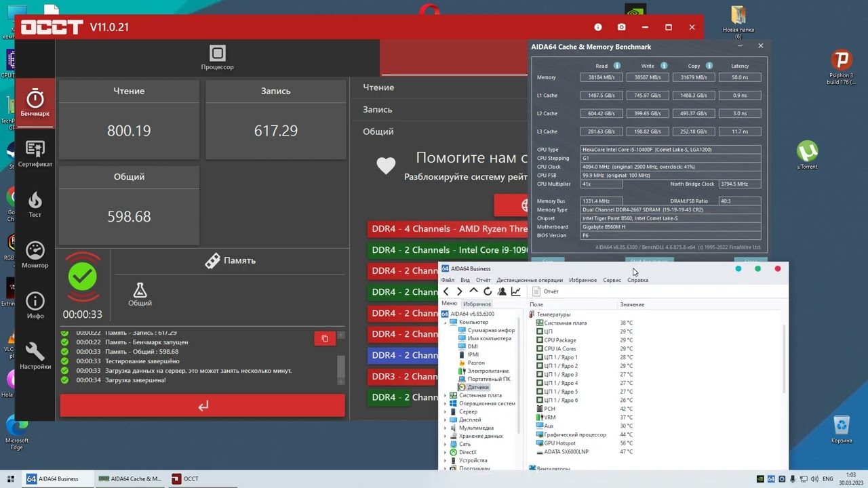Open the Тест flame icon in OCCT
Screen dimensions: 868x488
(35, 204)
